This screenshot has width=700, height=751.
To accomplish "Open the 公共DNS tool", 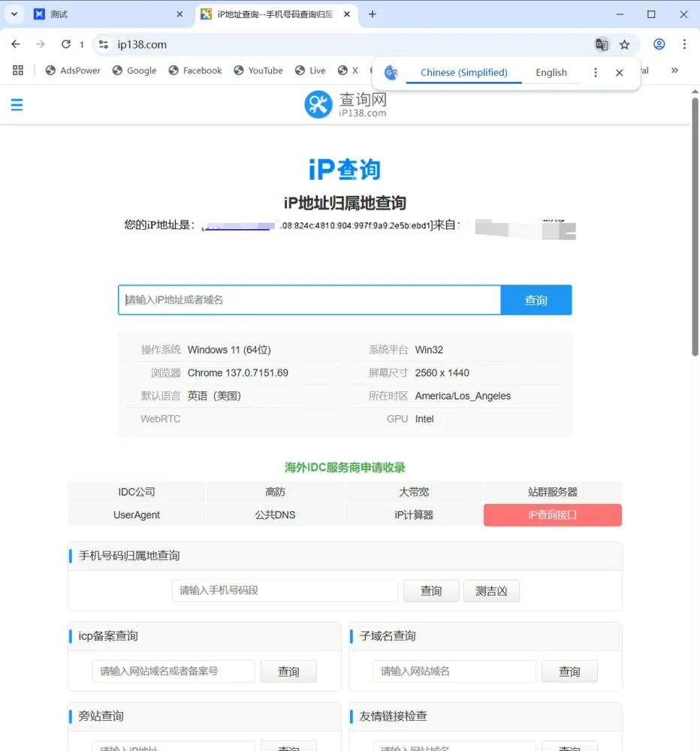I will point(275,515).
